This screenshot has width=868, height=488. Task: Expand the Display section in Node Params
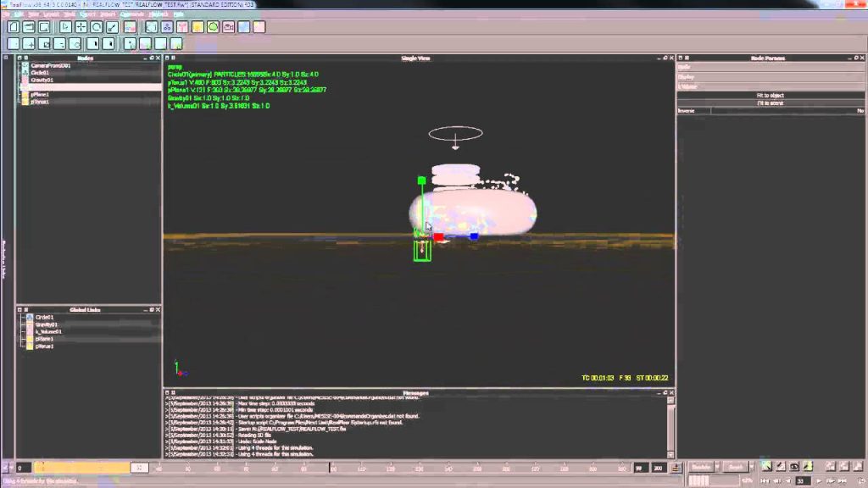(770, 77)
